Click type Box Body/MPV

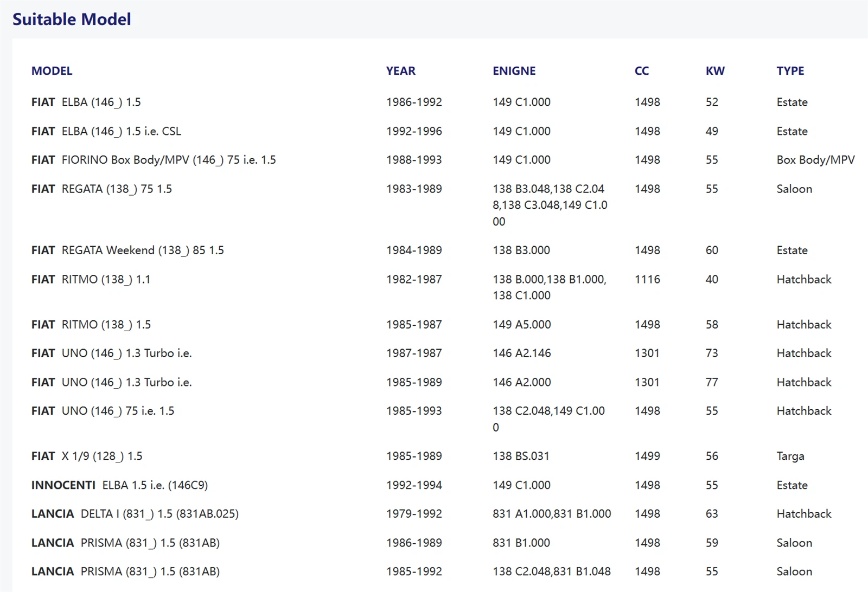tap(815, 160)
